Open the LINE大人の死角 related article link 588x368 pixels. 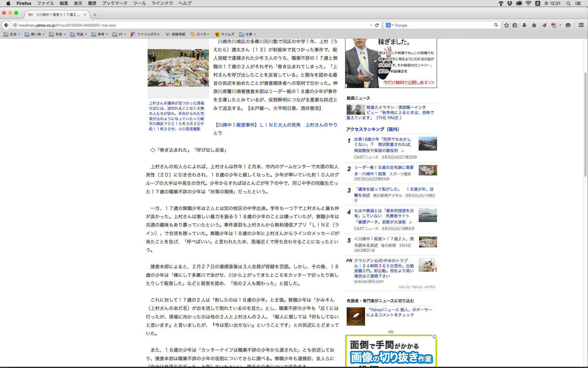click(275, 125)
